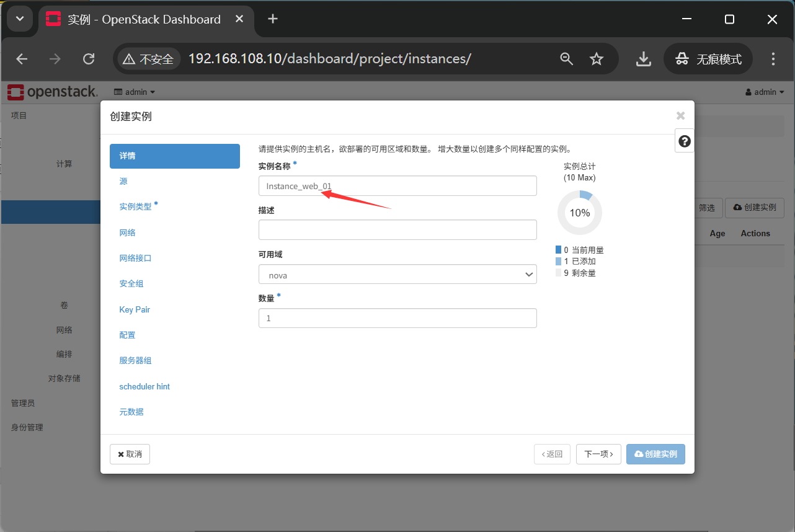Click the Age column header
795x532 pixels.
click(717, 233)
